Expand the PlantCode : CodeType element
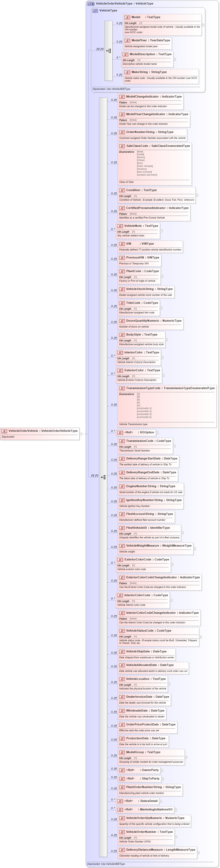The image size is (220, 868). tap(162, 276)
